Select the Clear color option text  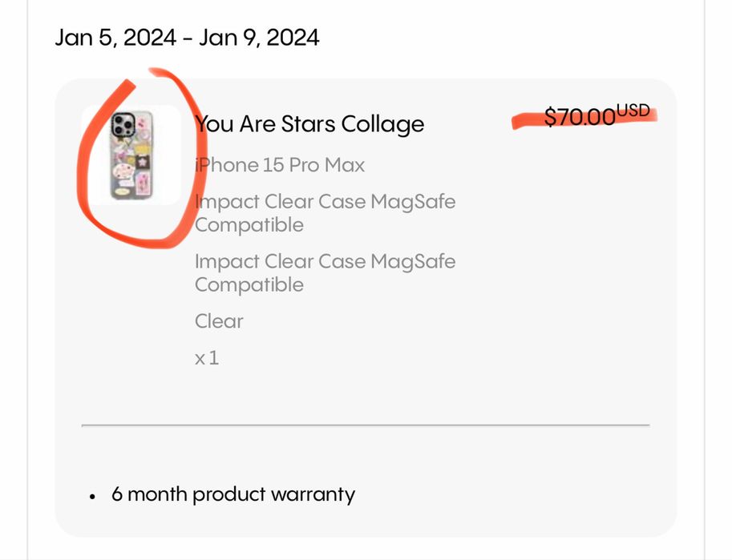click(219, 321)
